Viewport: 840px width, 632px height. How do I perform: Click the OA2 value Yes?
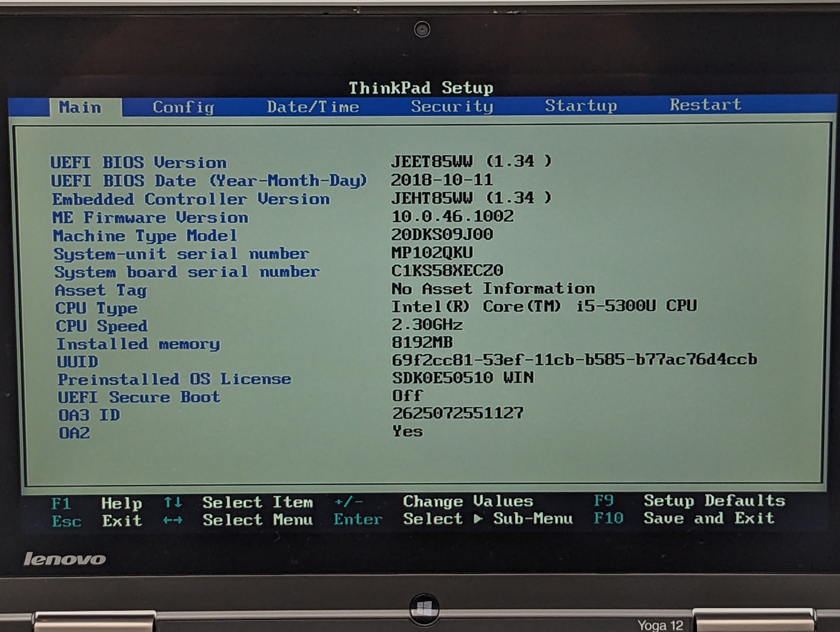407,431
